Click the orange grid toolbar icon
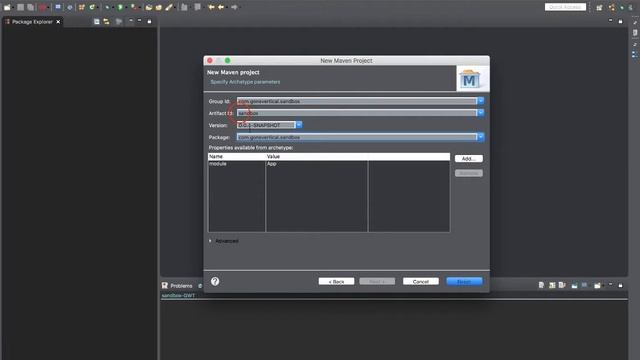This screenshot has width=640, height=360. coord(81,7)
